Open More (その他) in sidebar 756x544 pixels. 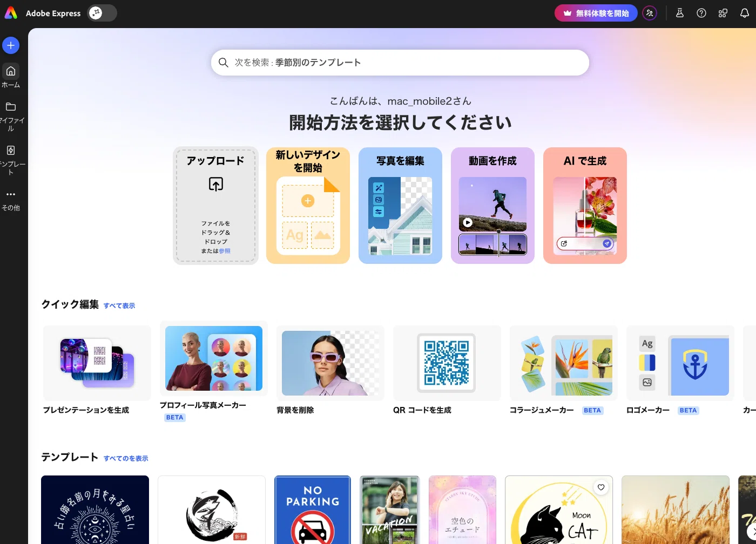pos(11,200)
